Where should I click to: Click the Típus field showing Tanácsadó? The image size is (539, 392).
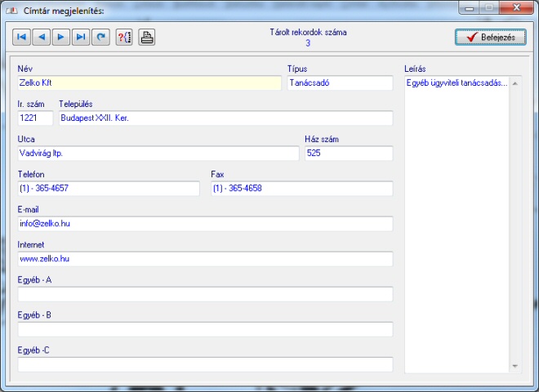coord(340,82)
